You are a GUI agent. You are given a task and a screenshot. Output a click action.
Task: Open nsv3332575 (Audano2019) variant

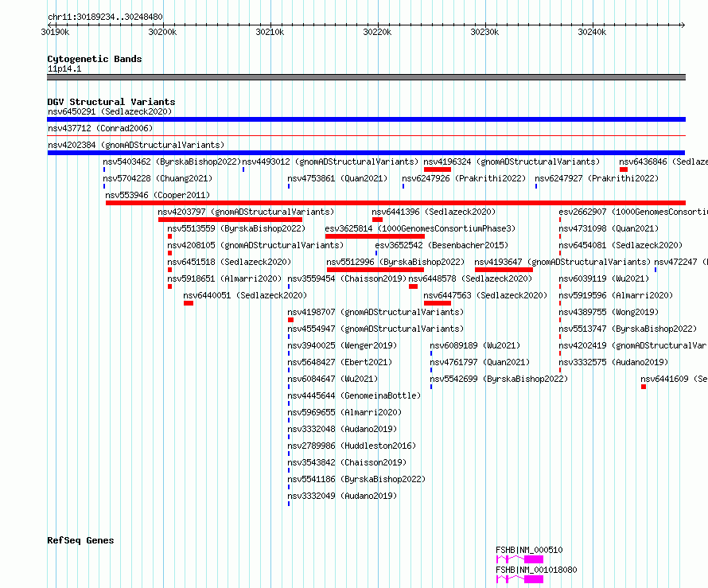pos(613,362)
